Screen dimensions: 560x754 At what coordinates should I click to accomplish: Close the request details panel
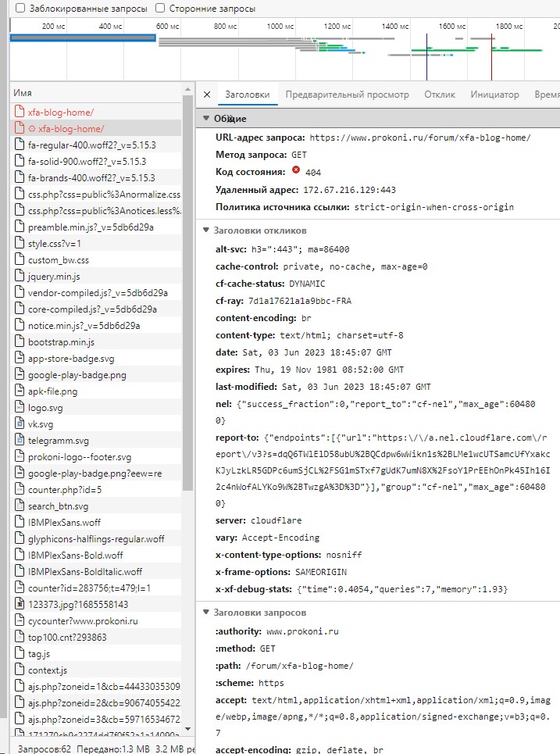207,95
